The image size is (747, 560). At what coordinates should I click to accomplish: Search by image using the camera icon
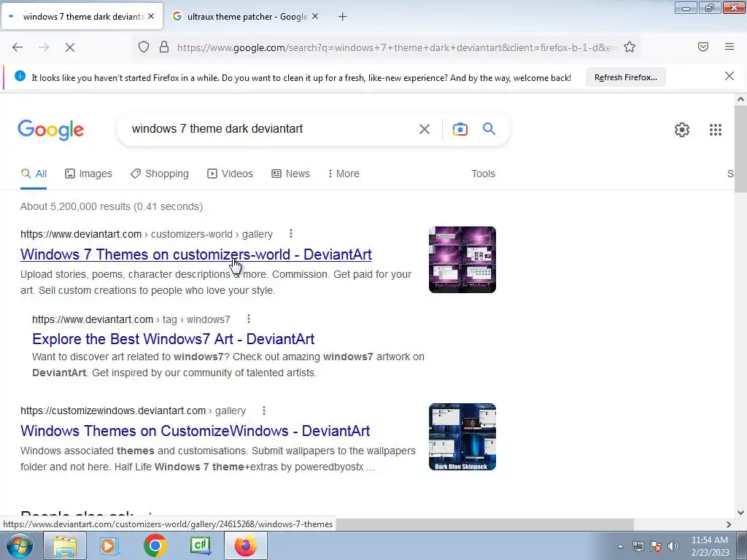pyautogui.click(x=460, y=129)
